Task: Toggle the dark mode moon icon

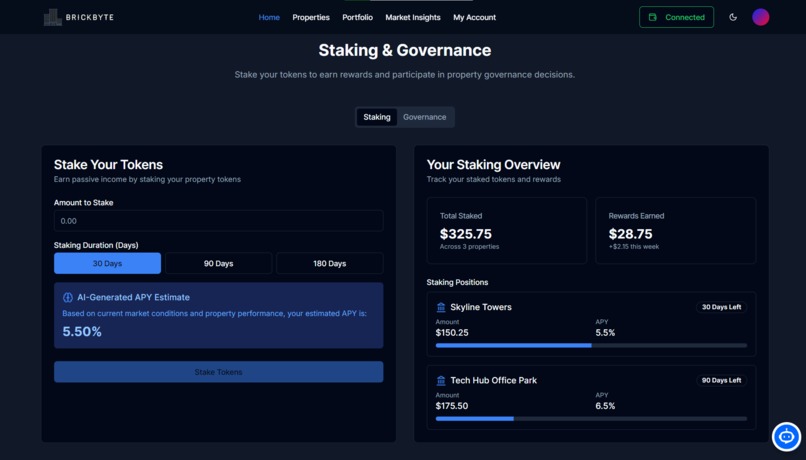Action: (x=733, y=17)
